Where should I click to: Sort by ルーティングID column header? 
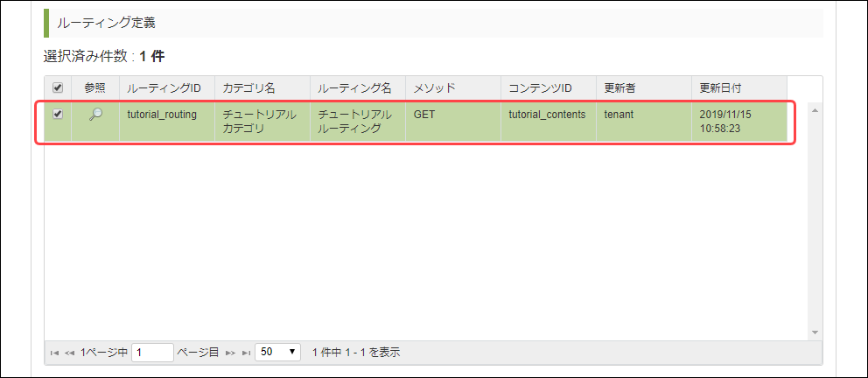click(167, 87)
